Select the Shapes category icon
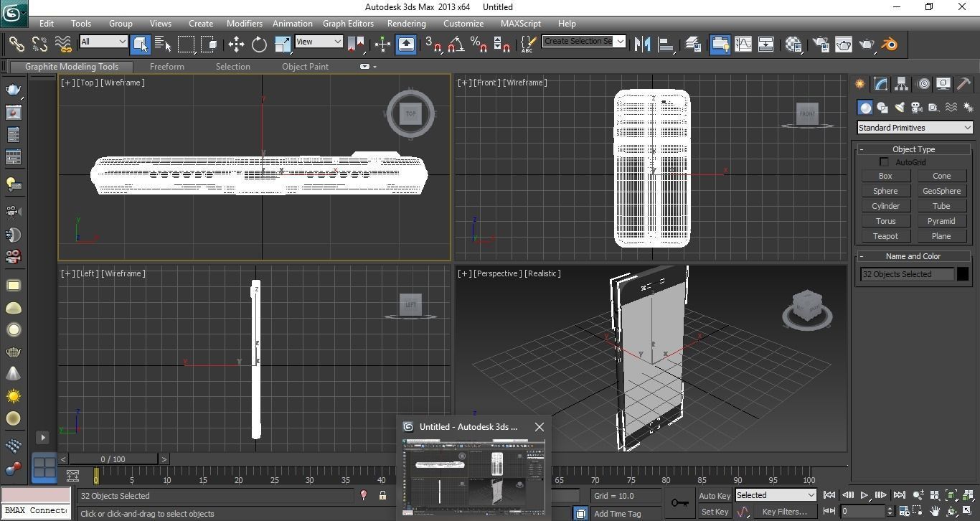Image resolution: width=980 pixels, height=521 pixels. click(882, 108)
